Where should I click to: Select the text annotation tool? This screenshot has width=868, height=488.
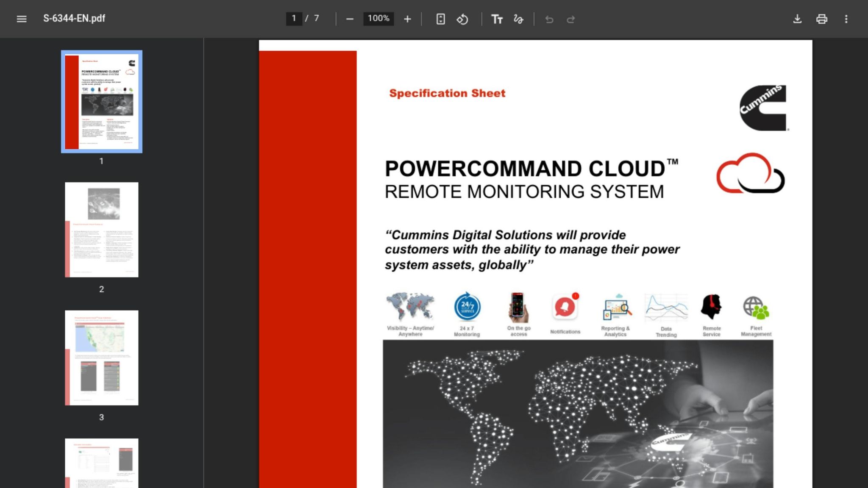click(x=497, y=19)
